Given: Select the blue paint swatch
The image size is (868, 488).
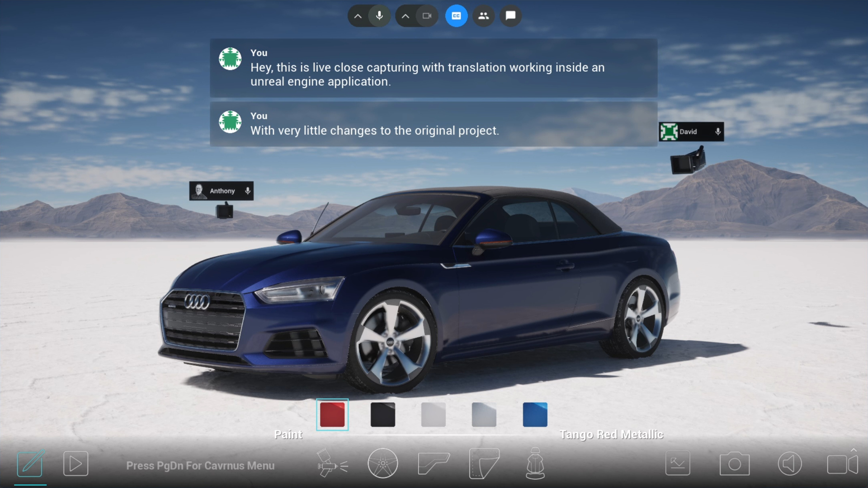Looking at the screenshot, I should coord(535,414).
